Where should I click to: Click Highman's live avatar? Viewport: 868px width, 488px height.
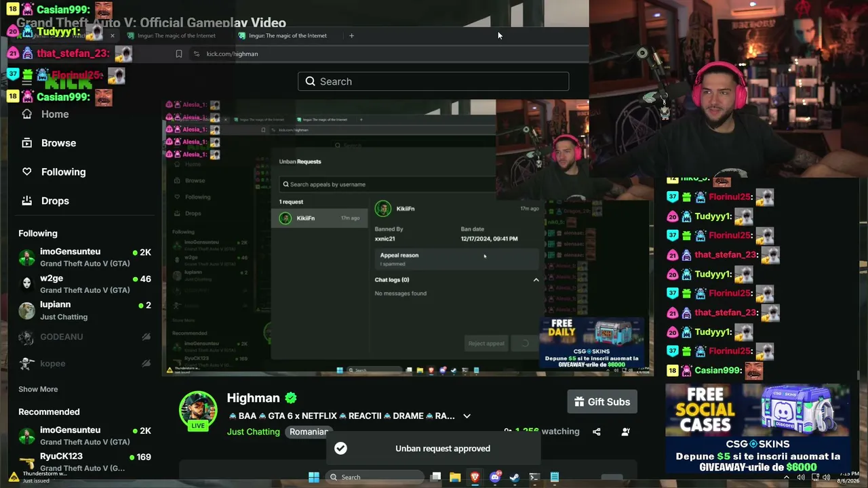point(198,410)
